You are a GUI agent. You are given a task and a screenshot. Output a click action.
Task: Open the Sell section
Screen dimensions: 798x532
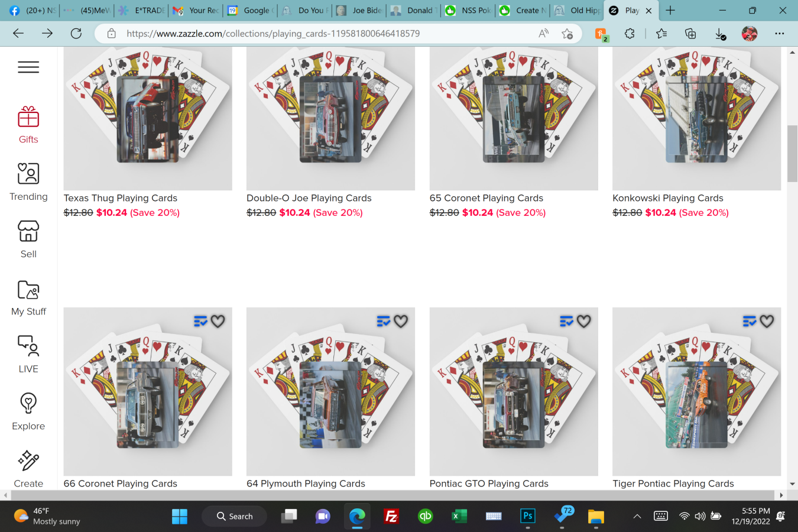(x=28, y=240)
